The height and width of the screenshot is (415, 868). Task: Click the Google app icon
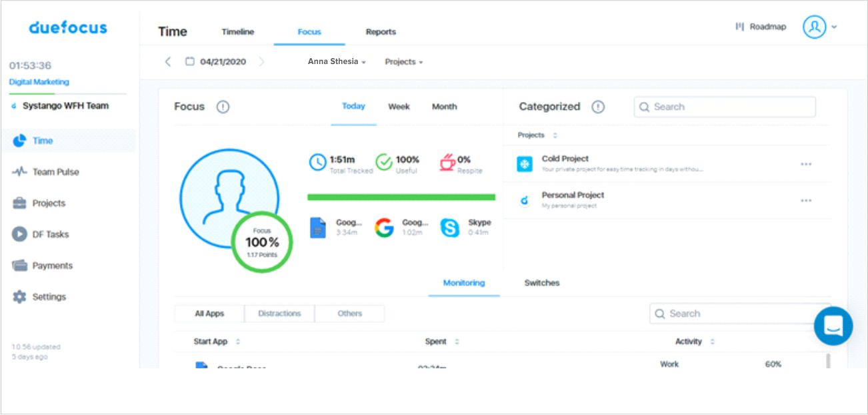point(384,228)
